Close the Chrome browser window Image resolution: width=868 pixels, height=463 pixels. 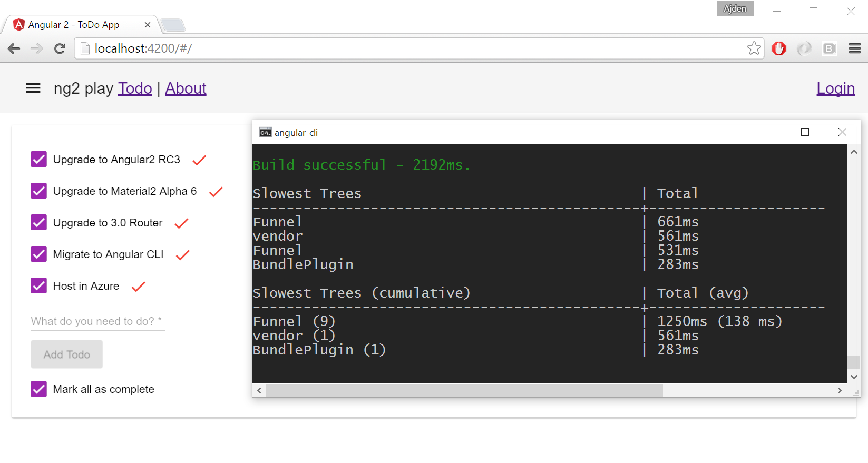[x=851, y=11]
